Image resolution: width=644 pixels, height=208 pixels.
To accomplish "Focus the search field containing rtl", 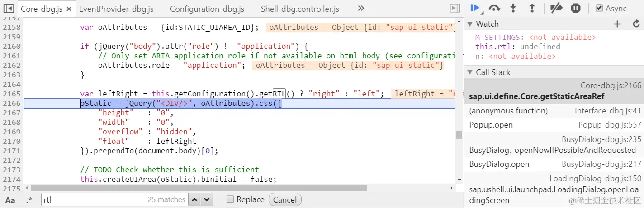I will tap(114, 199).
